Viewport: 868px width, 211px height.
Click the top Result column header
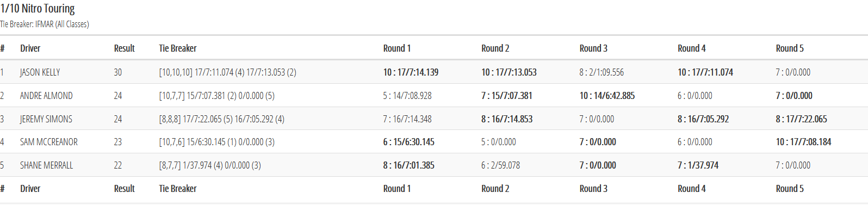tap(125, 48)
